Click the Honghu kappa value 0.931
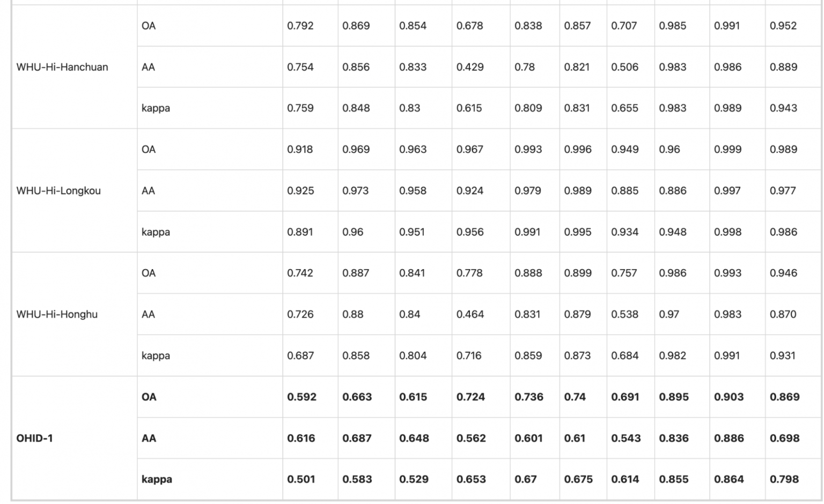The height and width of the screenshot is (504, 824). click(x=783, y=356)
